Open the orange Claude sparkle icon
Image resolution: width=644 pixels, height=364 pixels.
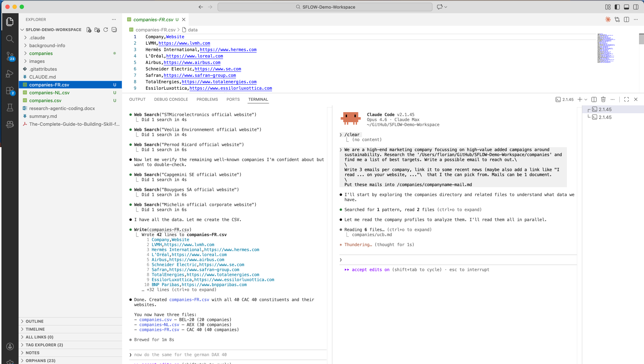coord(608,20)
